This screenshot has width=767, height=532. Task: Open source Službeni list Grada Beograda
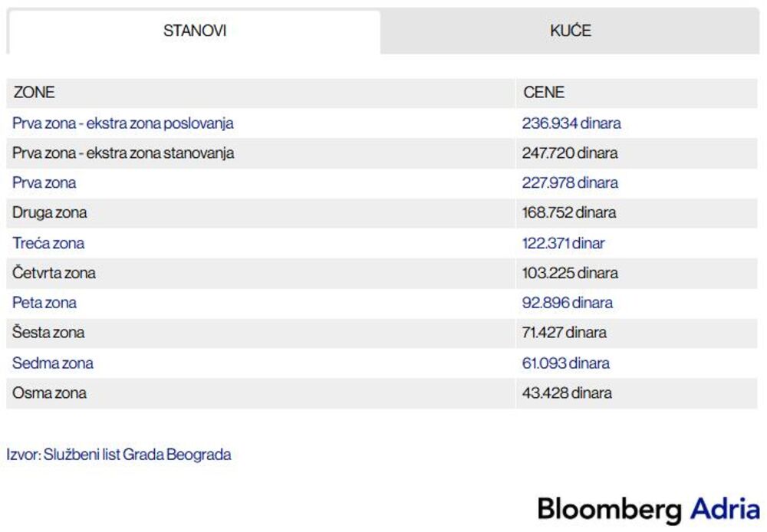[119, 455]
